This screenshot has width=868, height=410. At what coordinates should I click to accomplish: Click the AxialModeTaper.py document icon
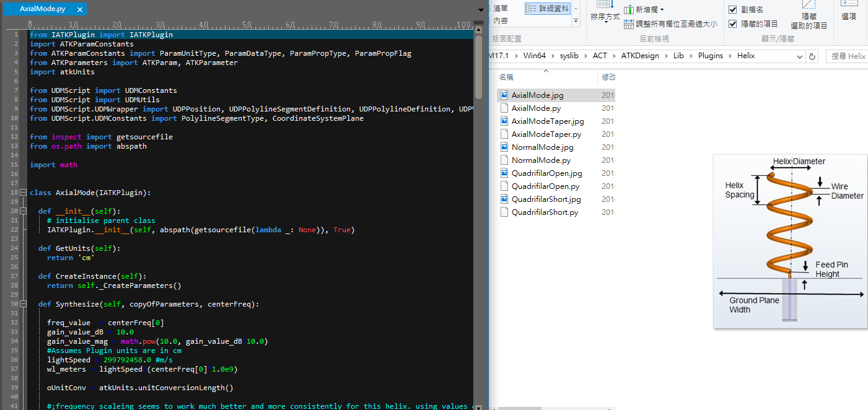(504, 134)
